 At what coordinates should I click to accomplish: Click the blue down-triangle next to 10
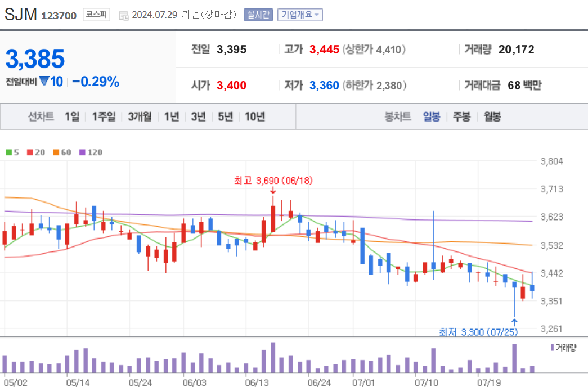click(44, 81)
